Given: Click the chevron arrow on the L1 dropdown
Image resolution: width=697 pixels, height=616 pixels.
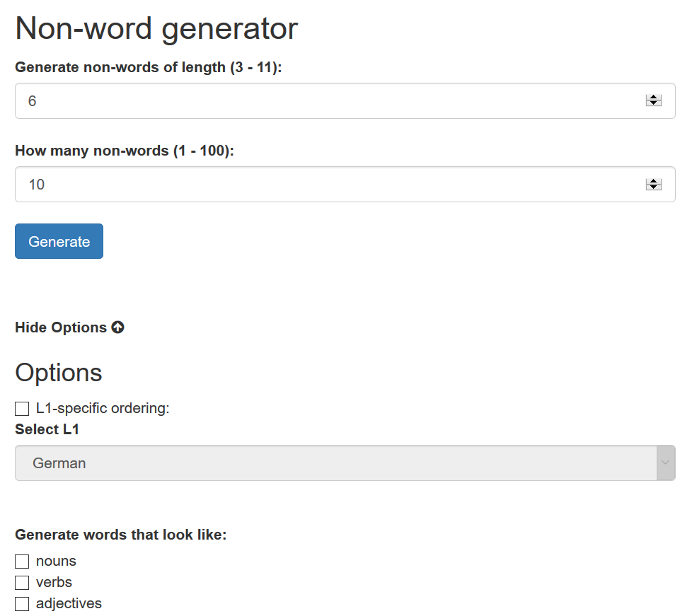Looking at the screenshot, I should click(665, 463).
